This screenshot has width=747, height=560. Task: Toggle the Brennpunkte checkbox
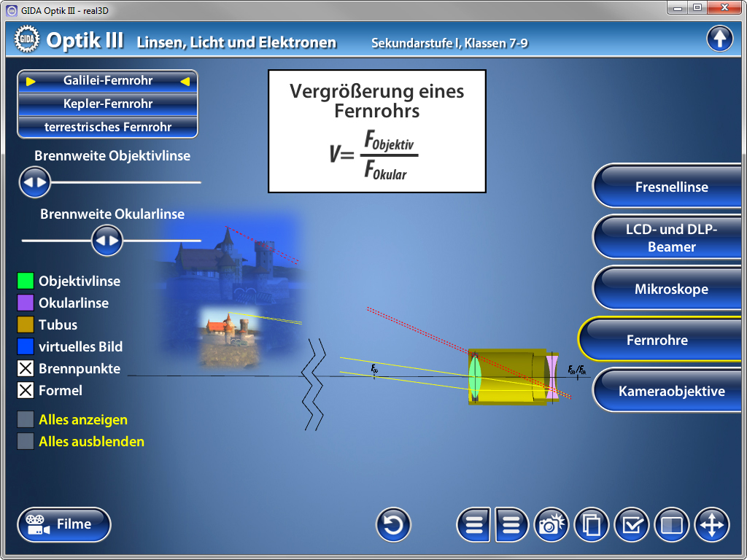coord(26,369)
